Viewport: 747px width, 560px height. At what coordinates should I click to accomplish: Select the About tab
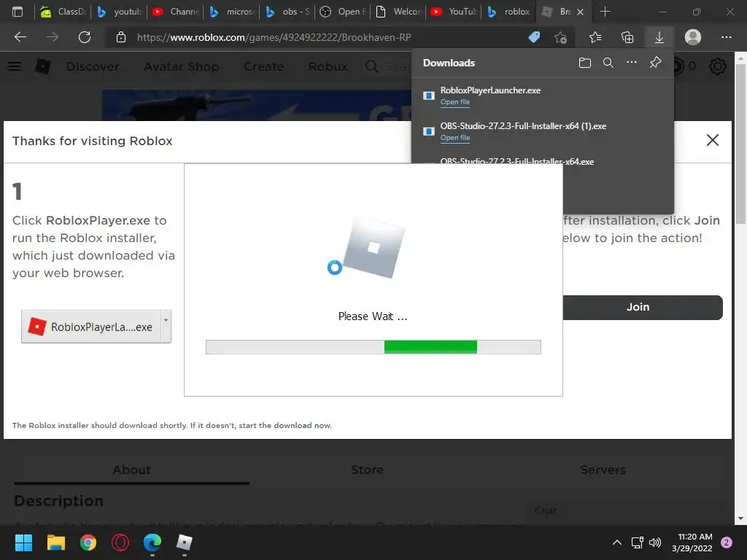pos(131,470)
